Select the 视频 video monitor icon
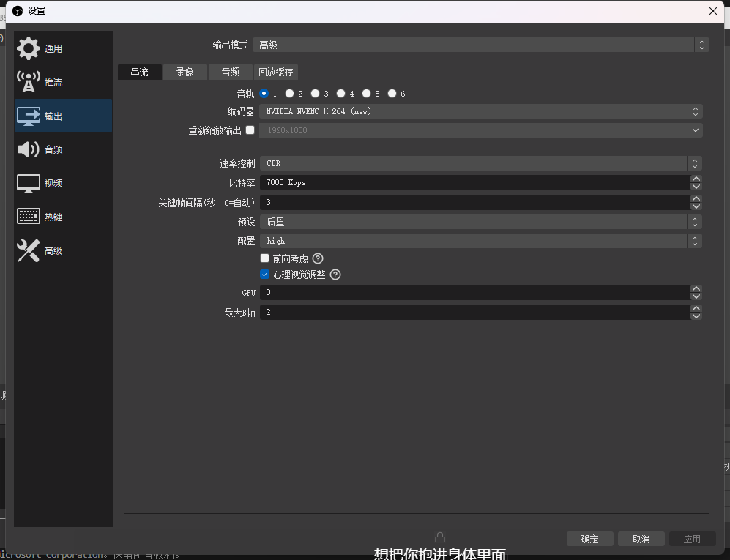This screenshot has height=560, width=730. tap(29, 183)
